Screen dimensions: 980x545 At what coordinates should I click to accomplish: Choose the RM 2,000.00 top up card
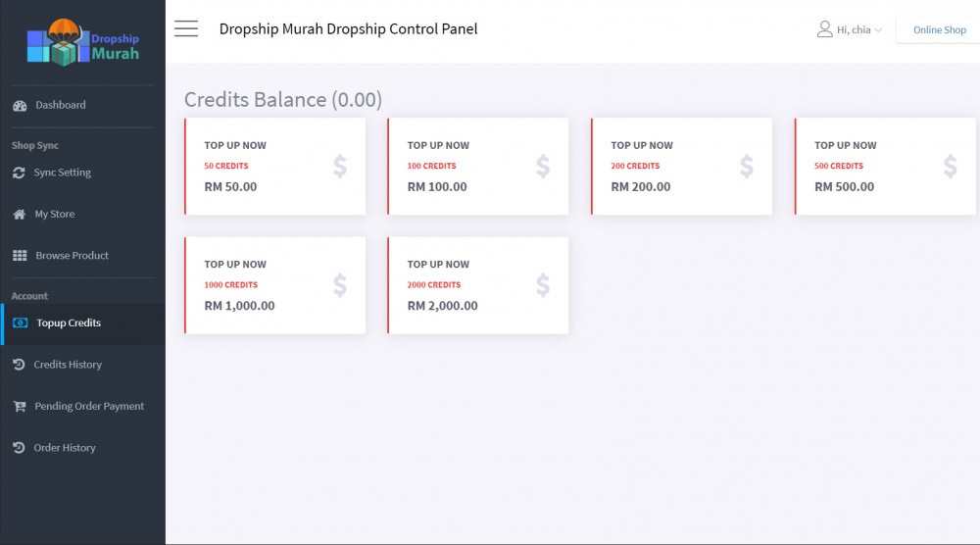[x=477, y=285]
